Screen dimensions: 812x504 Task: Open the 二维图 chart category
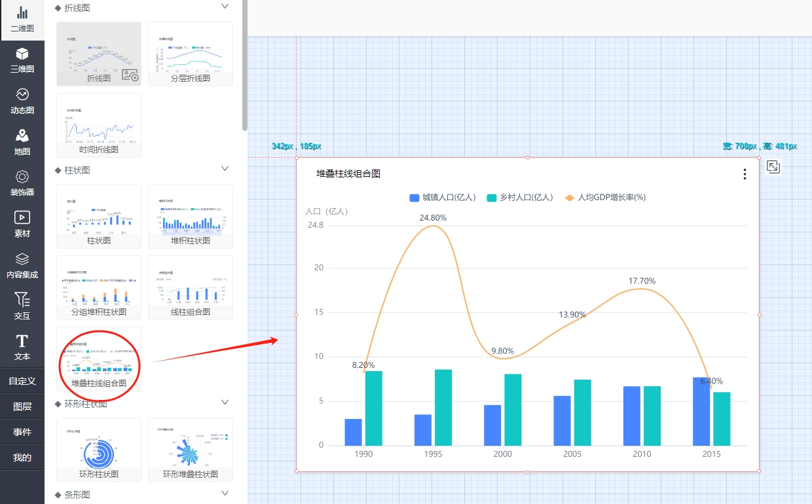click(22, 20)
